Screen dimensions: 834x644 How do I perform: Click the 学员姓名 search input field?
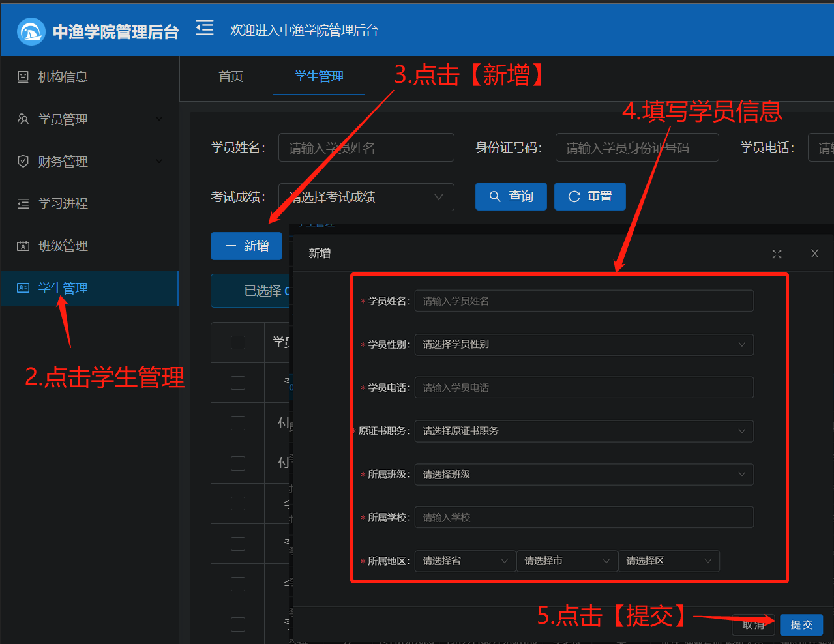click(x=366, y=147)
